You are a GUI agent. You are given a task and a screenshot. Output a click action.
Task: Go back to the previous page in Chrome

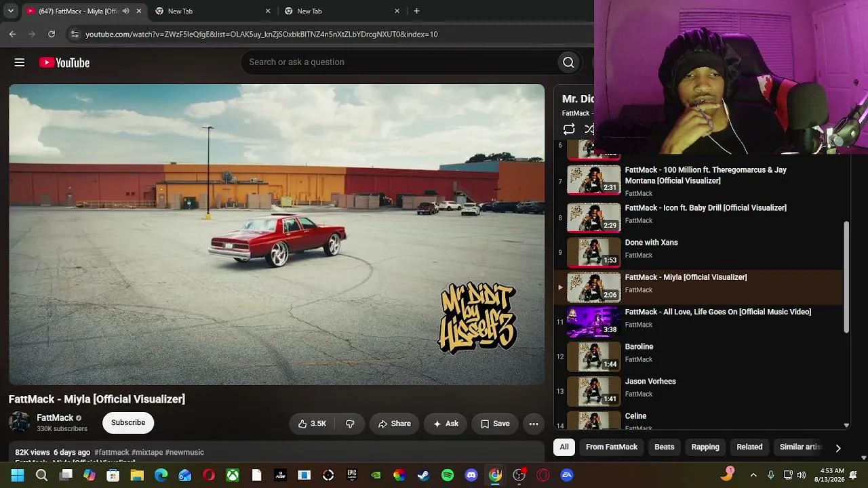pyautogui.click(x=12, y=34)
